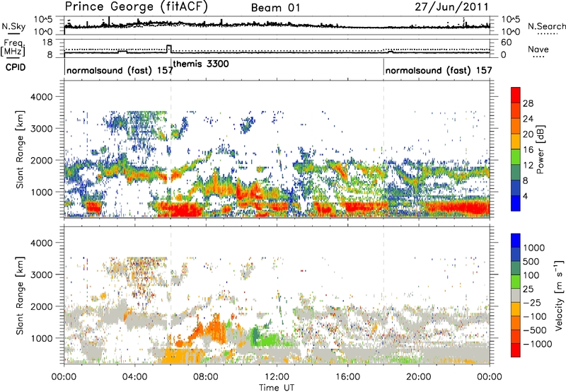
Task: Click the '-500' velocity colorbar value
Action: coord(535,330)
